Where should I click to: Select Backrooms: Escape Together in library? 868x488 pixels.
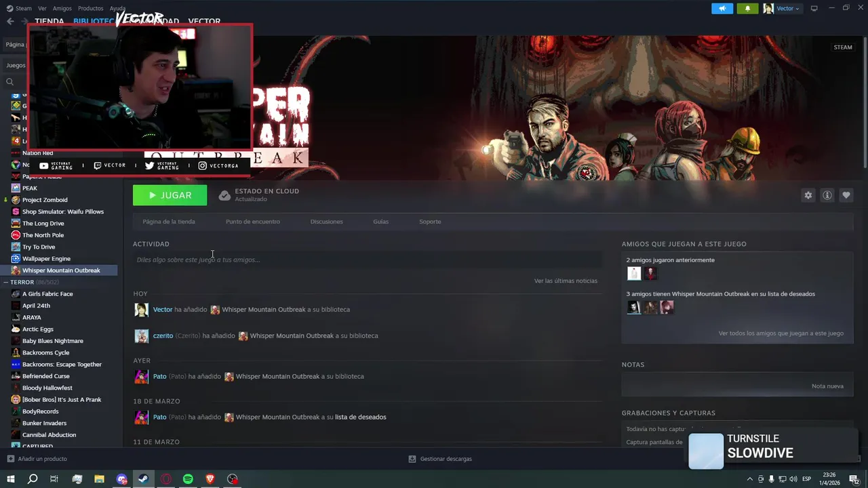62,365
